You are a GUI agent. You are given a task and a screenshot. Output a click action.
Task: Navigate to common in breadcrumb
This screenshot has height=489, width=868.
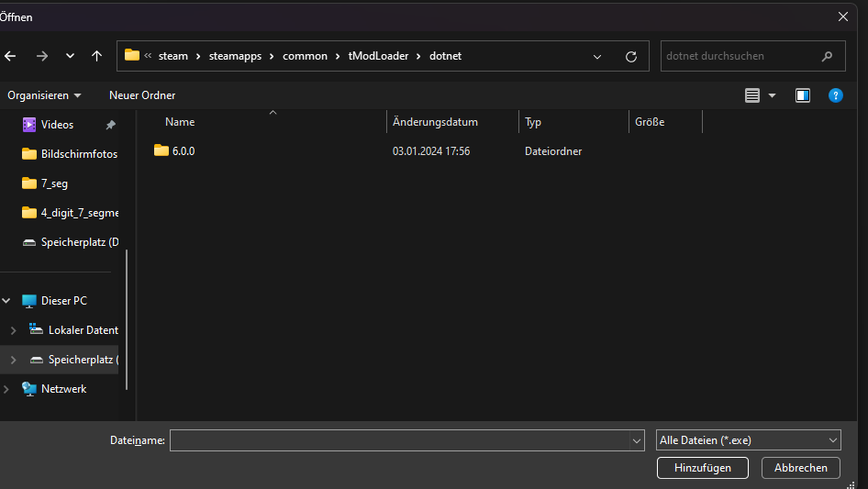pyautogui.click(x=305, y=56)
